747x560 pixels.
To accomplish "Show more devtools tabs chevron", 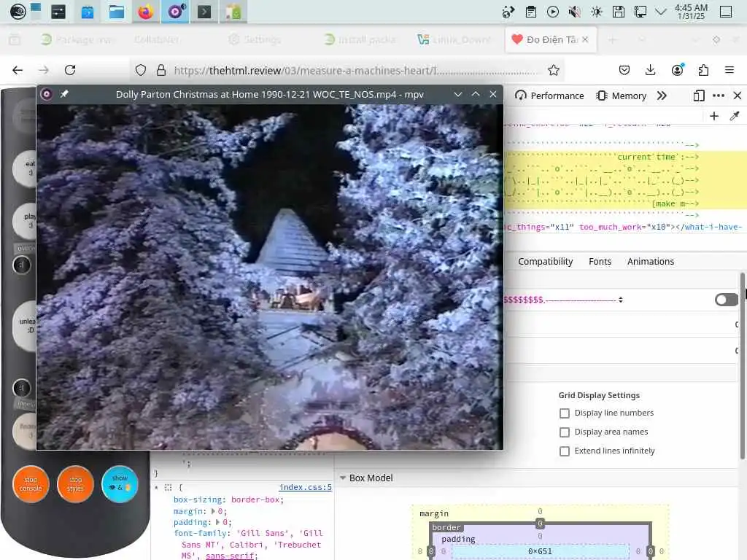I will (x=662, y=96).
